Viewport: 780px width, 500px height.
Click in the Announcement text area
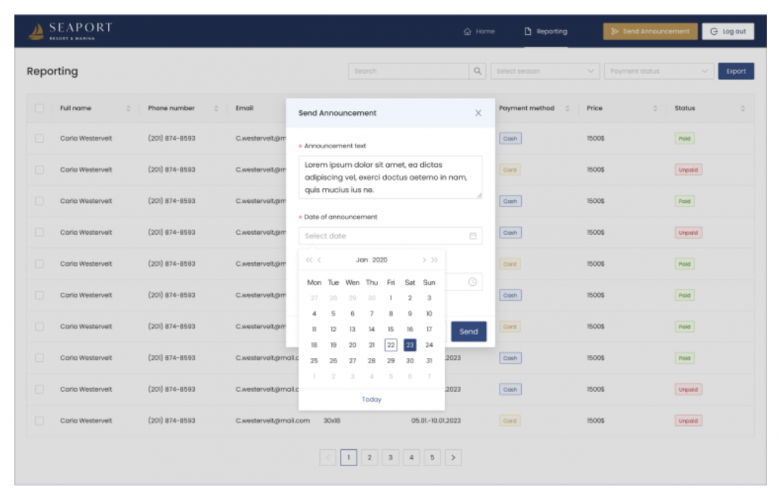390,177
